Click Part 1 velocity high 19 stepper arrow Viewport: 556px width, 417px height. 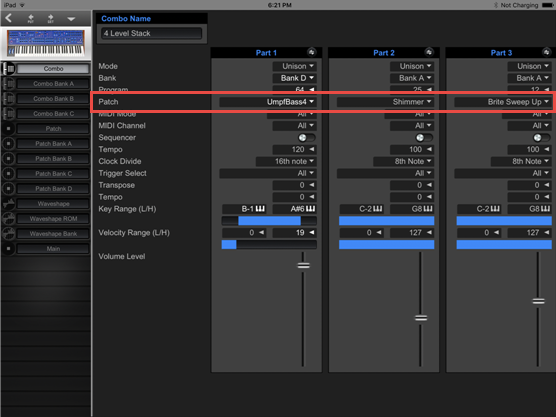pos(312,233)
